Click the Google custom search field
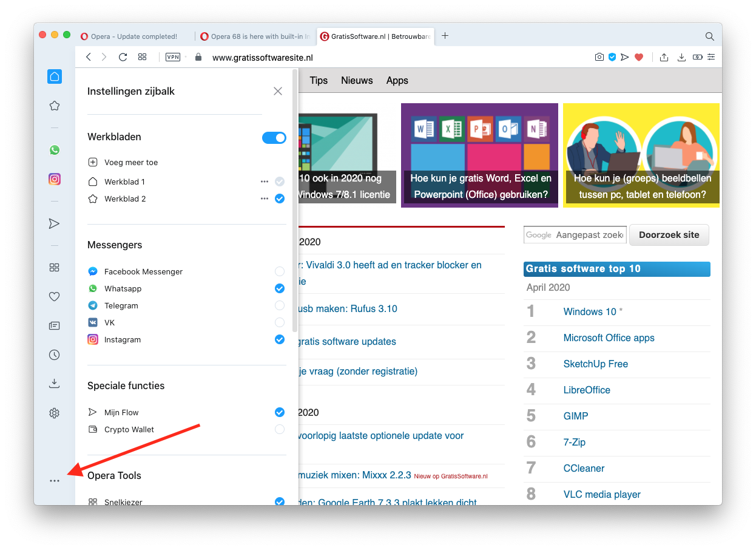 tap(575, 235)
